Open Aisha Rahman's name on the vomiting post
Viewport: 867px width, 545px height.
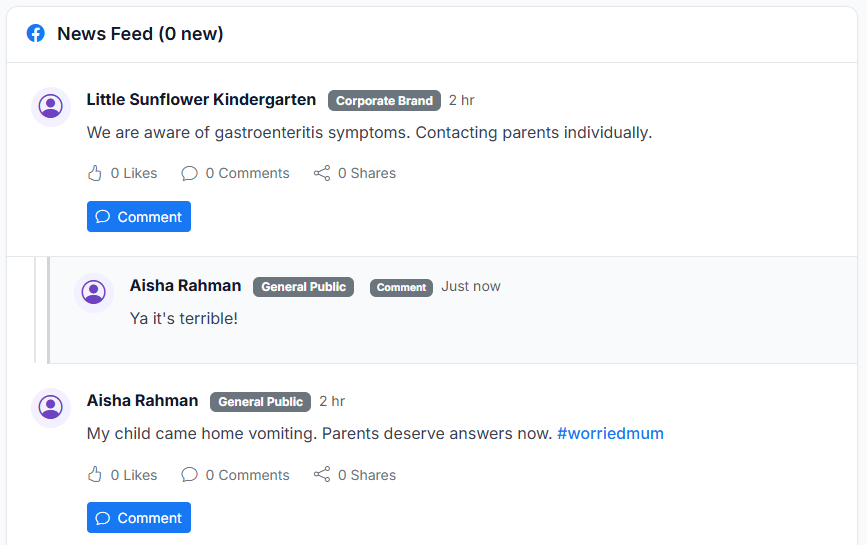pos(142,401)
